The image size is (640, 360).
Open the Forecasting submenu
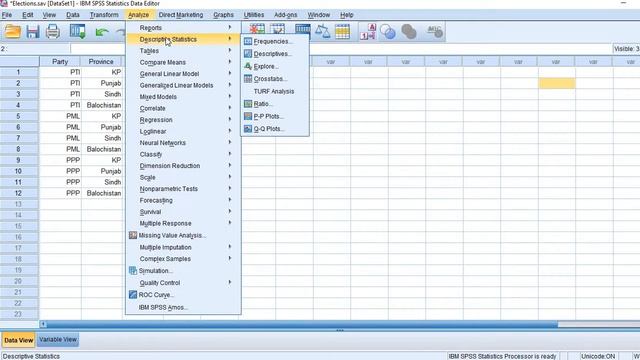(x=183, y=200)
